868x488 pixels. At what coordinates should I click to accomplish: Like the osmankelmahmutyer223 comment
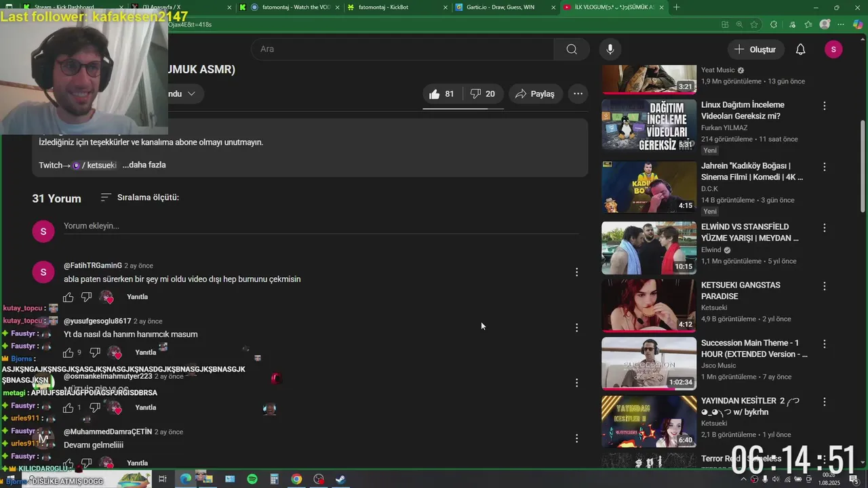(68, 408)
